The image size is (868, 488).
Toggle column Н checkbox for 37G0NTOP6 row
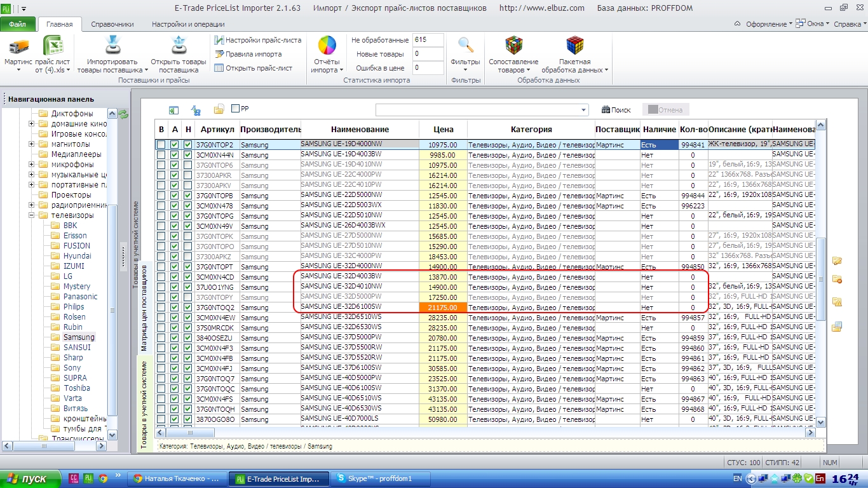coord(187,165)
